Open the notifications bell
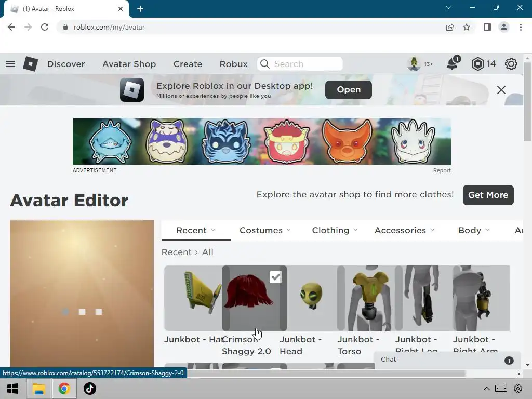Image resolution: width=532 pixels, height=399 pixels. (453, 63)
